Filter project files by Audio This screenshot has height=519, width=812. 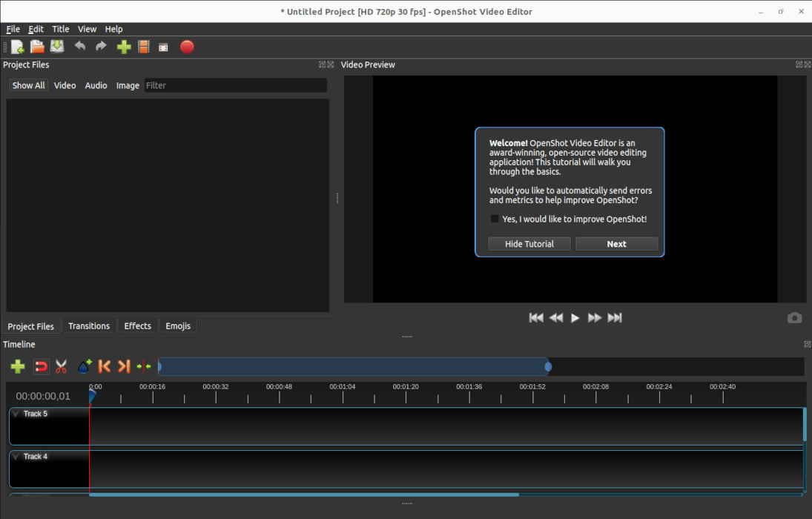tap(96, 85)
